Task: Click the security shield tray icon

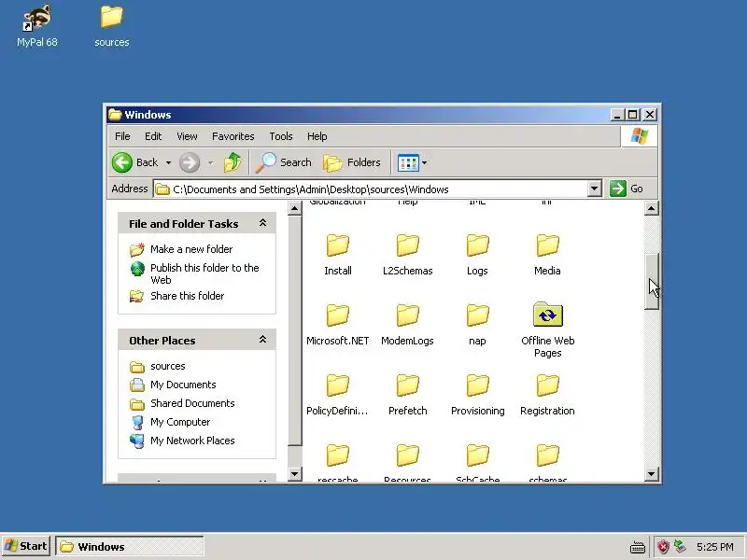Action: point(663,547)
